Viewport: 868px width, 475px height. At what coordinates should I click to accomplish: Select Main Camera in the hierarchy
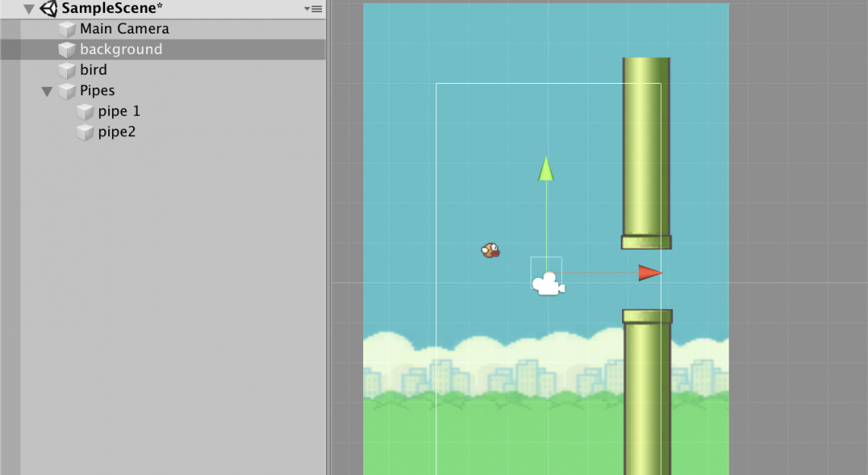tap(124, 29)
